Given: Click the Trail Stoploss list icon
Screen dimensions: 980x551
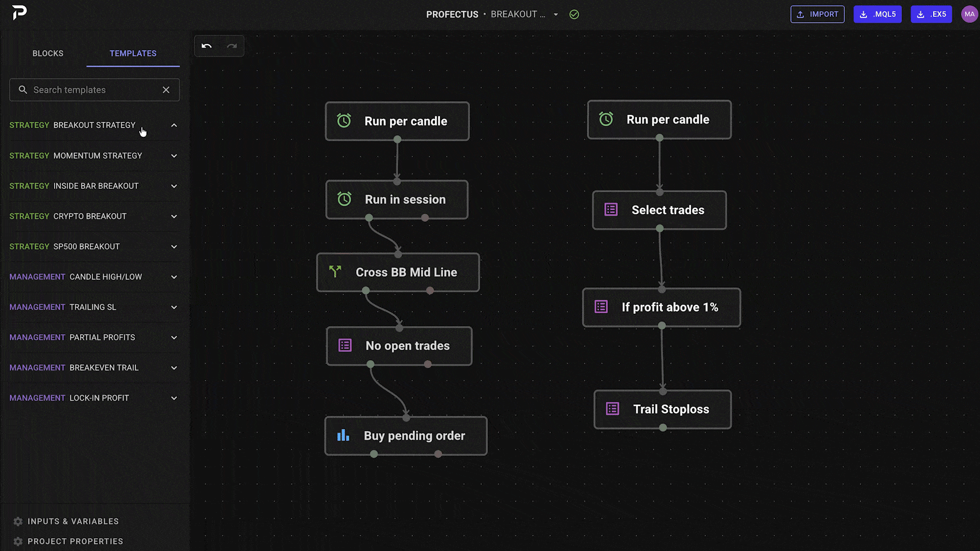Looking at the screenshot, I should (612, 409).
